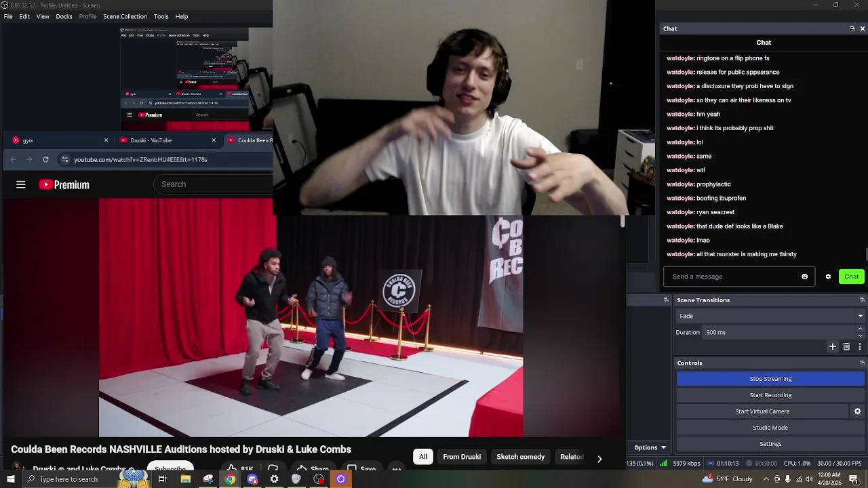Click Stop Streaming

coord(770,379)
